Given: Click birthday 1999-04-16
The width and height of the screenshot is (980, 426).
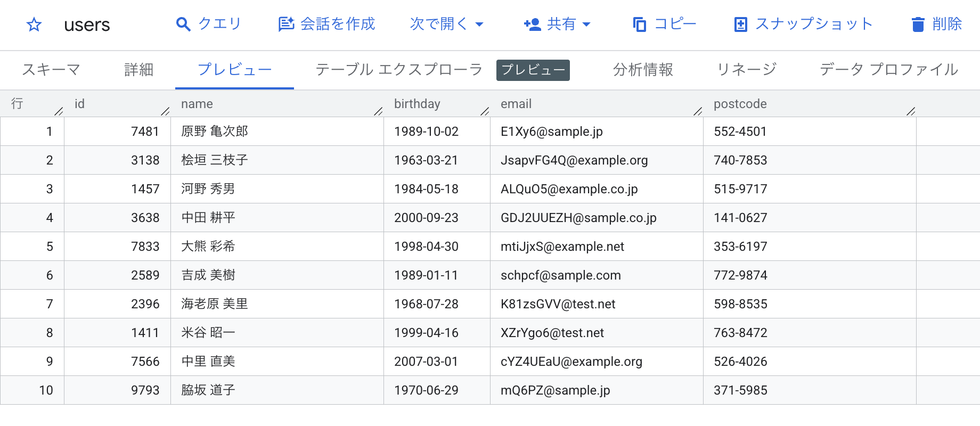Looking at the screenshot, I should point(426,333).
